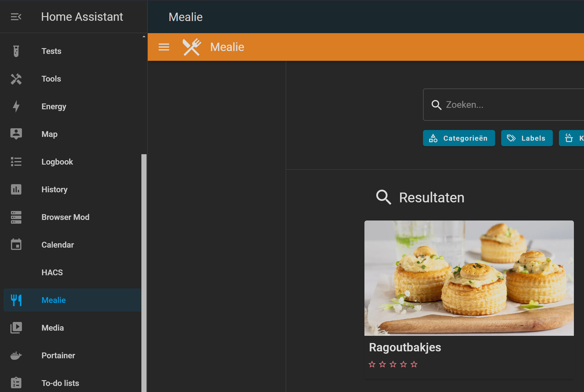Click the Logbook sidebar icon
Image resolution: width=584 pixels, height=392 pixels.
point(16,162)
